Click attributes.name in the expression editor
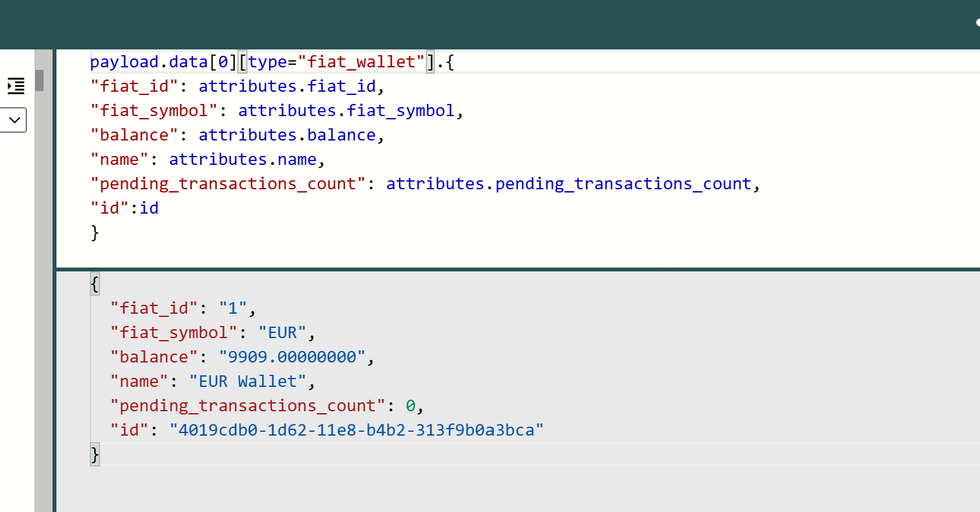This screenshot has height=512, width=980. 242,159
